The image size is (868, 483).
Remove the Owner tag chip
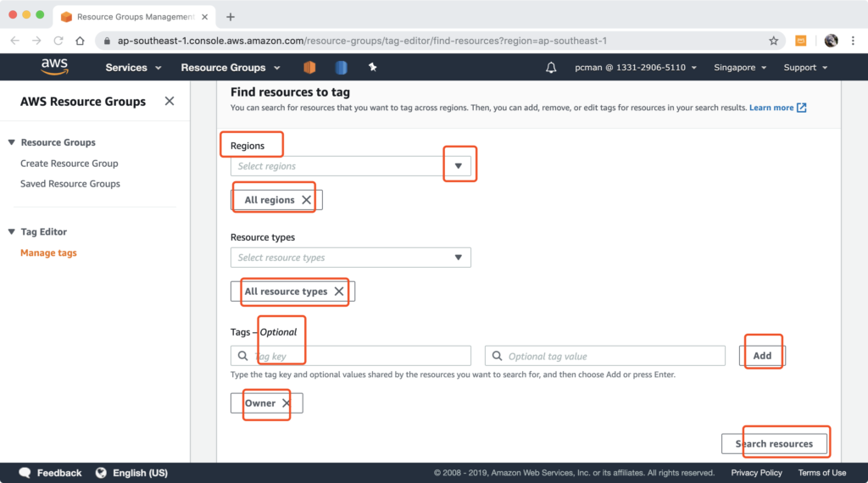[x=286, y=402]
